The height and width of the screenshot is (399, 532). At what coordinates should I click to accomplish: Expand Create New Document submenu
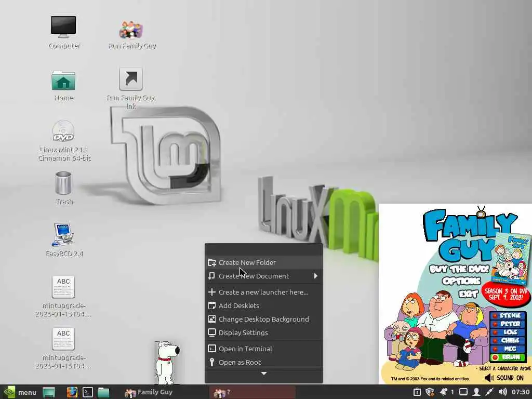pos(264,276)
